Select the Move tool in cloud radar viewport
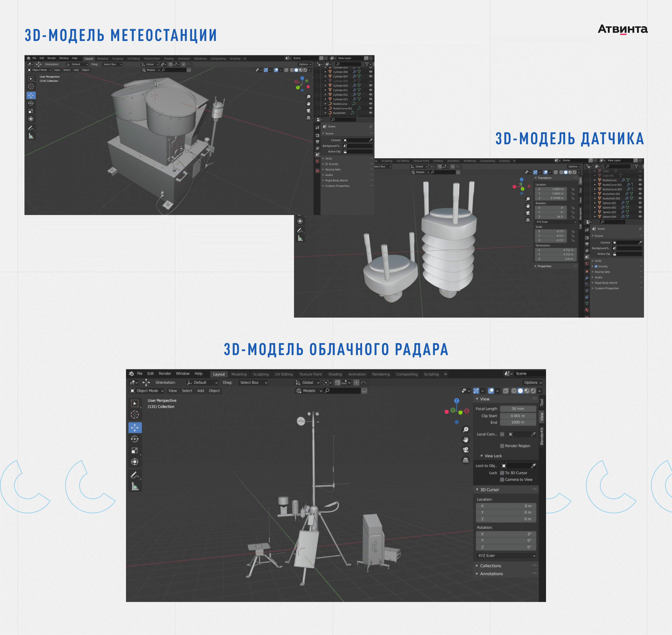This screenshot has width=672, height=635. click(x=135, y=427)
